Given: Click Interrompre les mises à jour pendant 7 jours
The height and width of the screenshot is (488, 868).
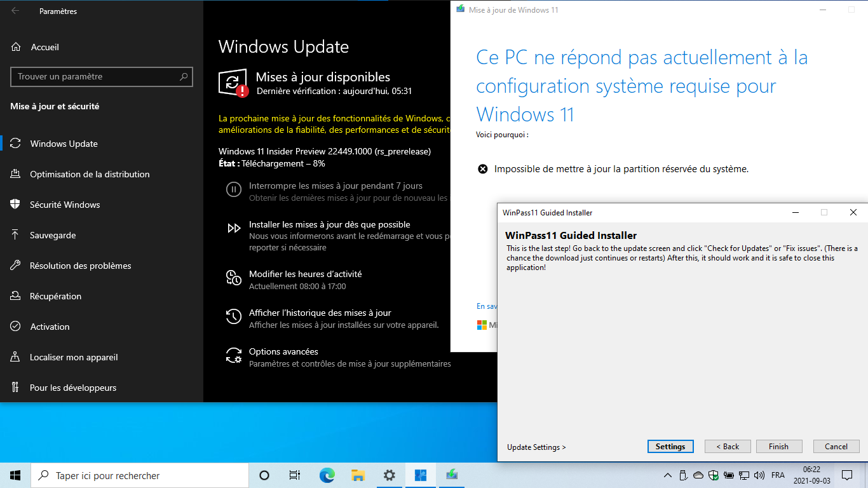Looking at the screenshot, I should [x=336, y=186].
